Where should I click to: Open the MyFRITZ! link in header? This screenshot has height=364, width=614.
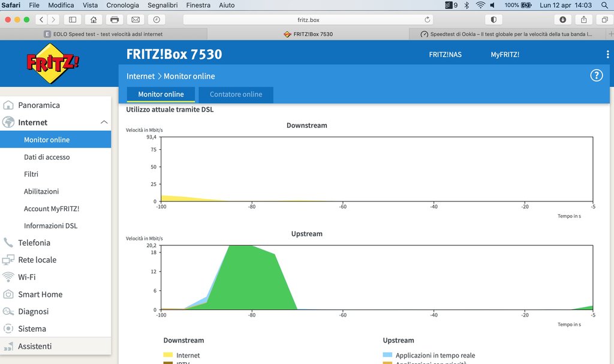click(x=505, y=55)
